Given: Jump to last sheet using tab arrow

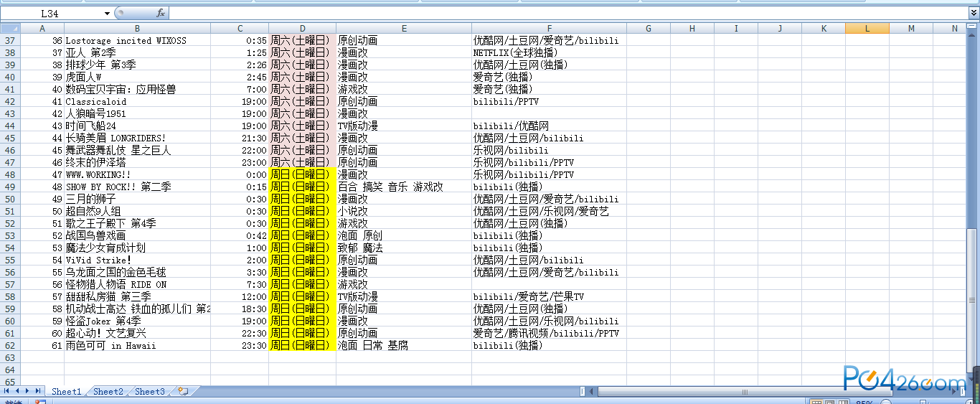Looking at the screenshot, I should pyautogui.click(x=39, y=391).
